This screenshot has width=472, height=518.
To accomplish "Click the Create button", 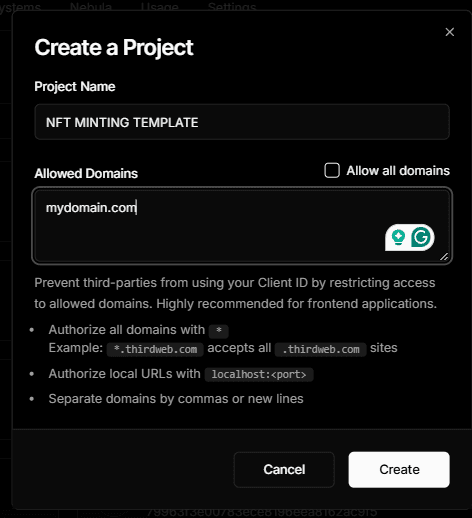I will click(399, 470).
